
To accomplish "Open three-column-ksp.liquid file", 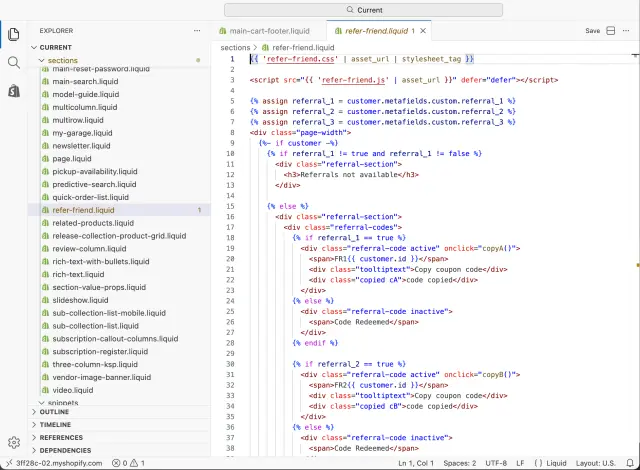I will (x=95, y=364).
